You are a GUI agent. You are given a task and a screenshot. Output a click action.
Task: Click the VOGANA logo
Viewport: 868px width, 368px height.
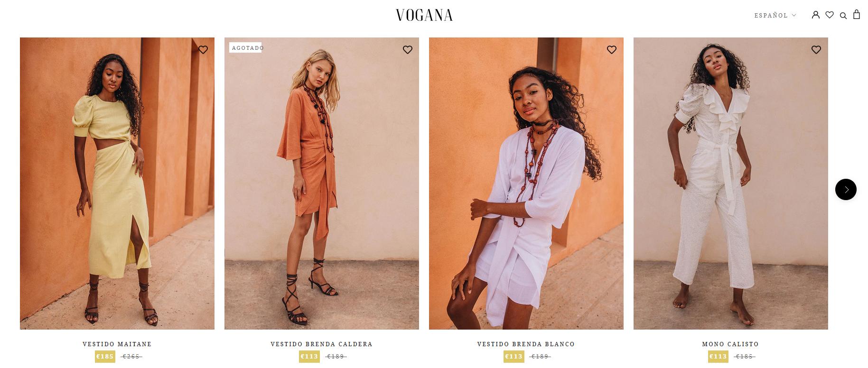(x=424, y=15)
